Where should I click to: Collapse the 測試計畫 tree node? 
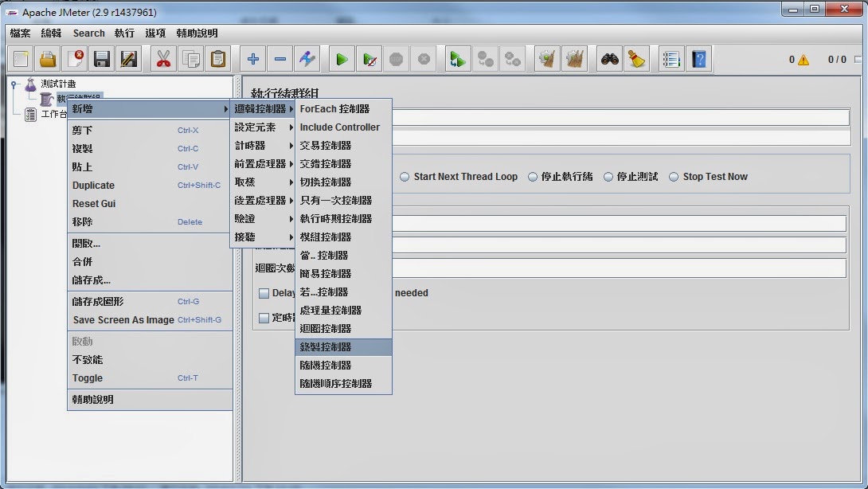tap(14, 84)
